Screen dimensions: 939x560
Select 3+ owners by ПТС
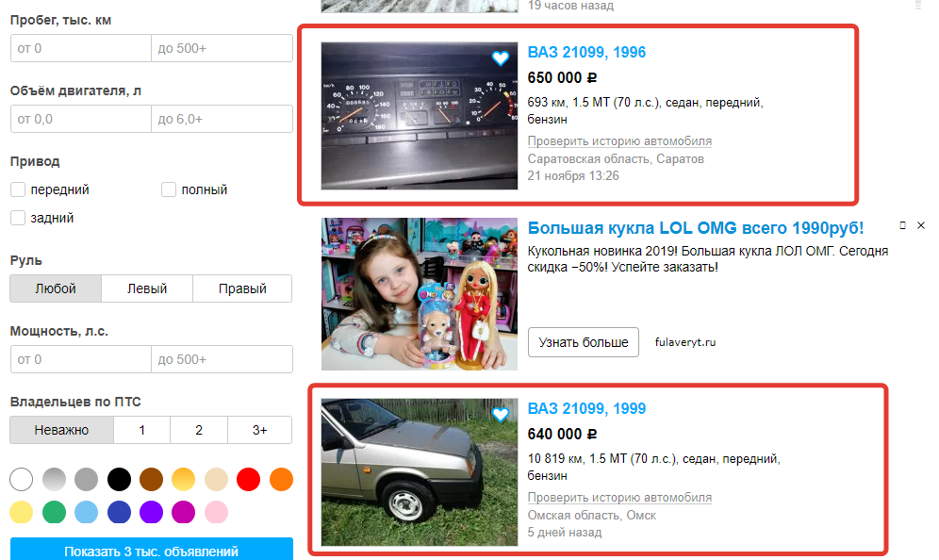[x=260, y=430]
